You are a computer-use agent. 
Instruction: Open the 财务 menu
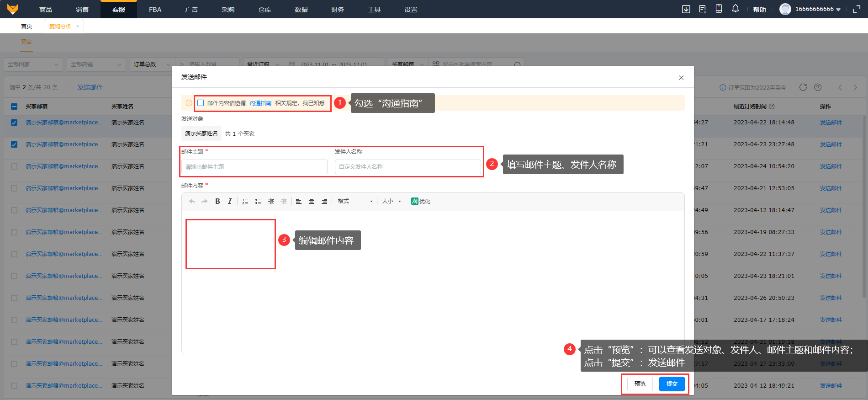(x=338, y=10)
